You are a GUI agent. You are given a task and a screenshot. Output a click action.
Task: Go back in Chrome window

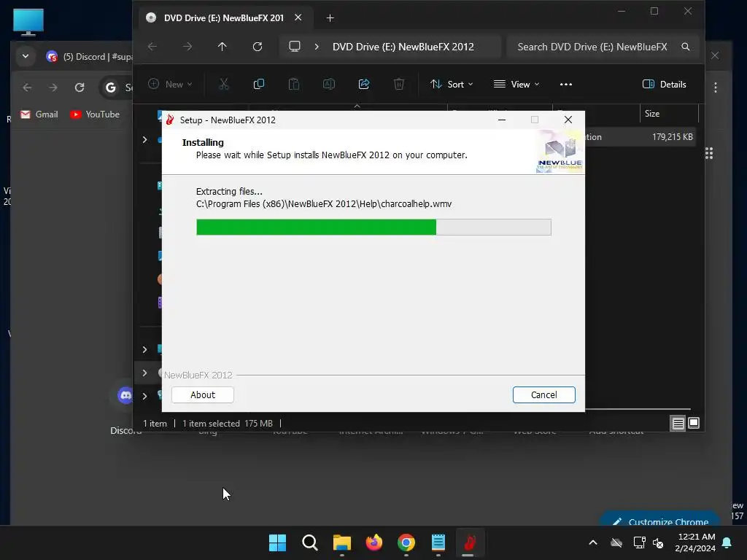point(27,87)
